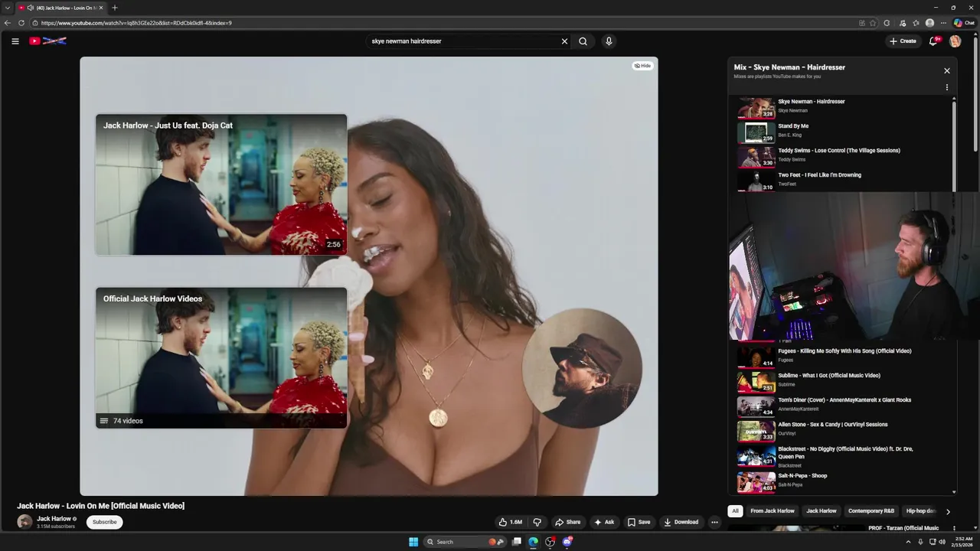This screenshot has height=551, width=980.
Task: Open the YouTube account avatar menu
Action: 955,41
